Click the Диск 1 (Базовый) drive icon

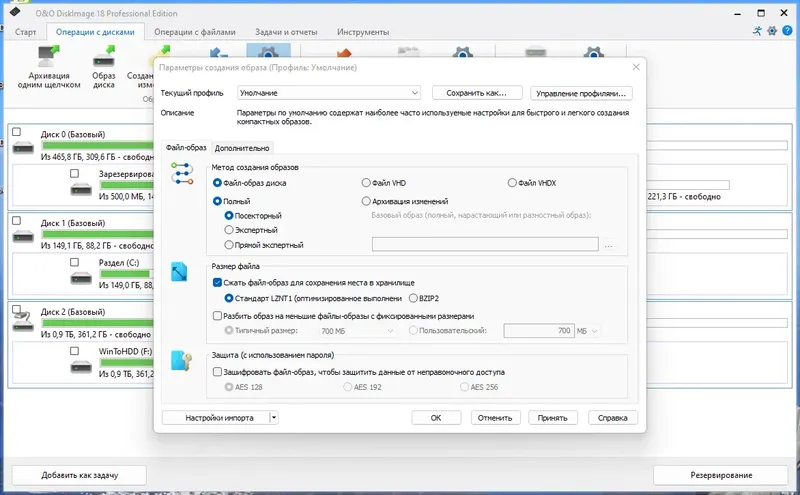point(23,237)
